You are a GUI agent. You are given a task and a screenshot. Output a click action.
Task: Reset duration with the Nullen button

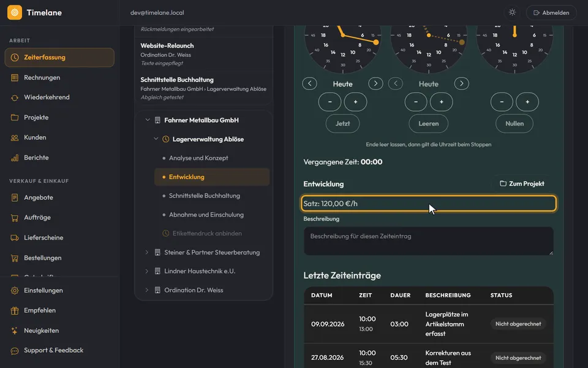514,123
